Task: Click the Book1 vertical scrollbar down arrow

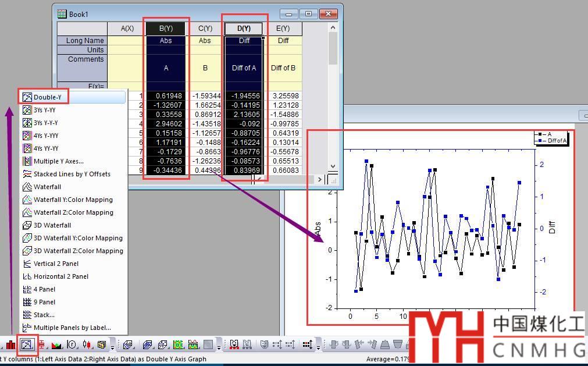Action: click(x=333, y=166)
